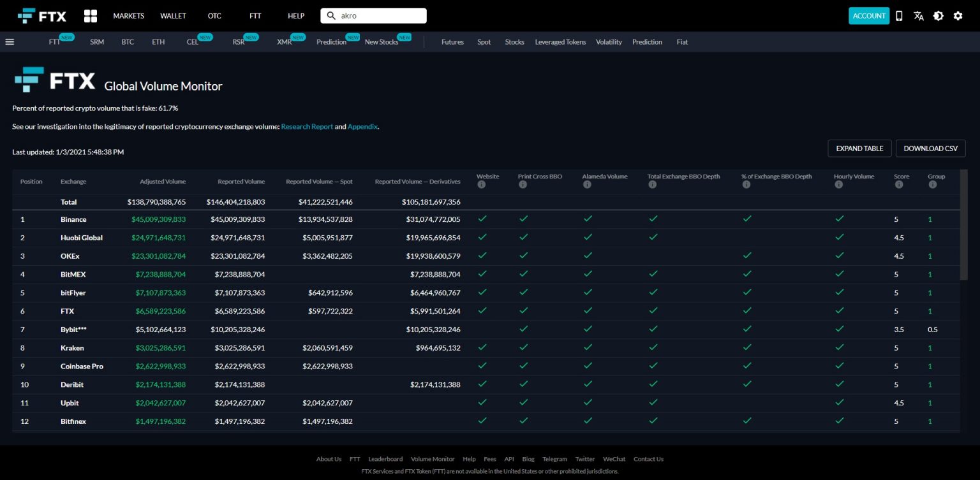The height and width of the screenshot is (480, 980).
Task: Click the Score column info icon
Action: [x=898, y=185]
